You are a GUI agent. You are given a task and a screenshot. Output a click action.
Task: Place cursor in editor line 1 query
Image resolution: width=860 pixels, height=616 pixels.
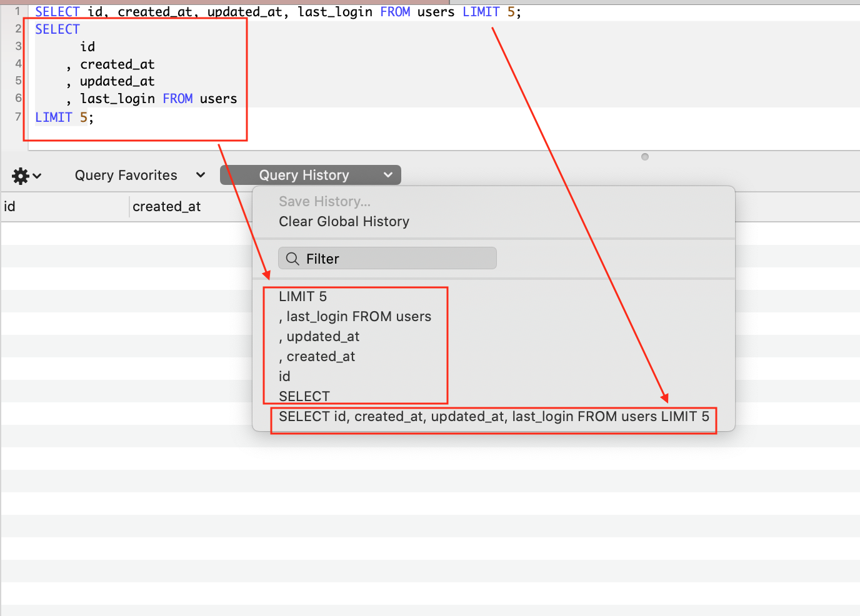click(278, 12)
